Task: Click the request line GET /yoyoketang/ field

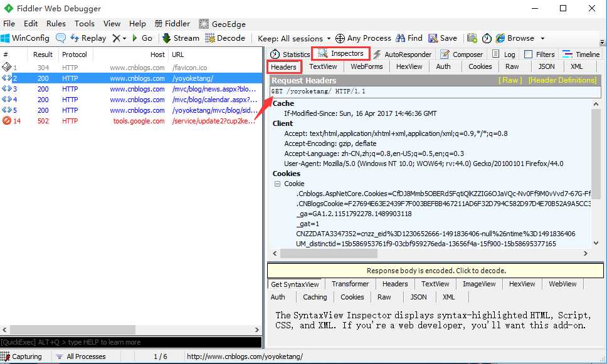Action: pos(435,91)
